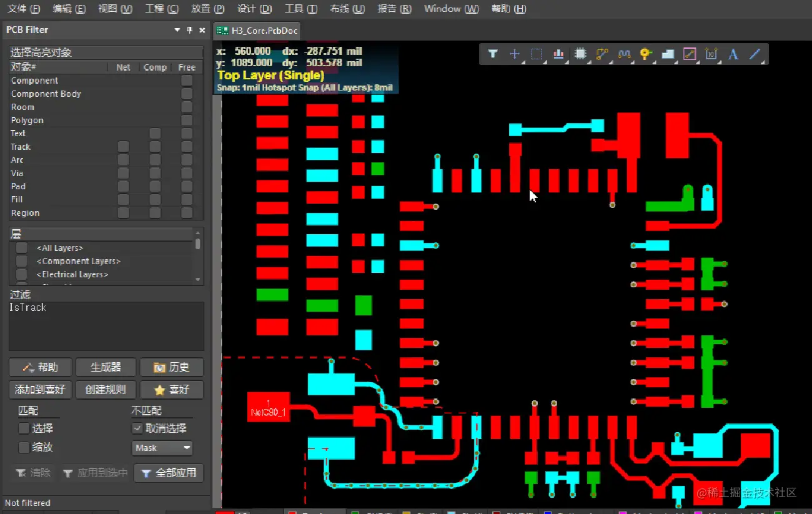Open the 文件 (F) menu
Image resolution: width=812 pixels, height=514 pixels.
click(x=24, y=9)
